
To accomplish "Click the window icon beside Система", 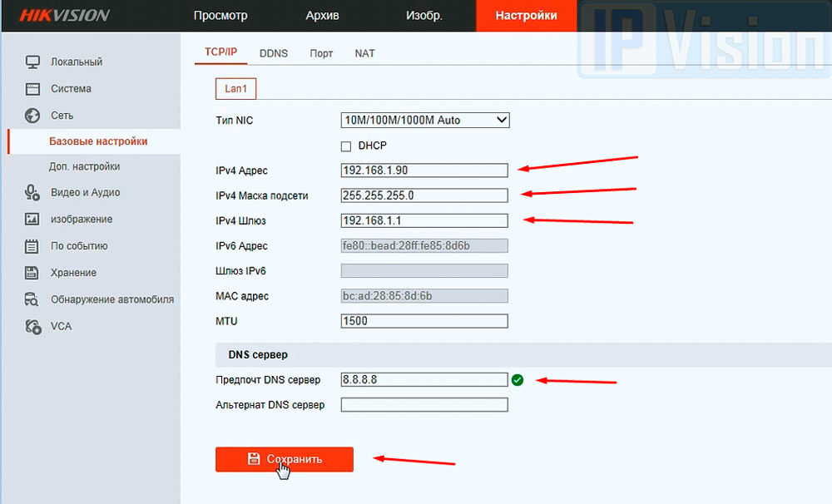I will pyautogui.click(x=32, y=89).
